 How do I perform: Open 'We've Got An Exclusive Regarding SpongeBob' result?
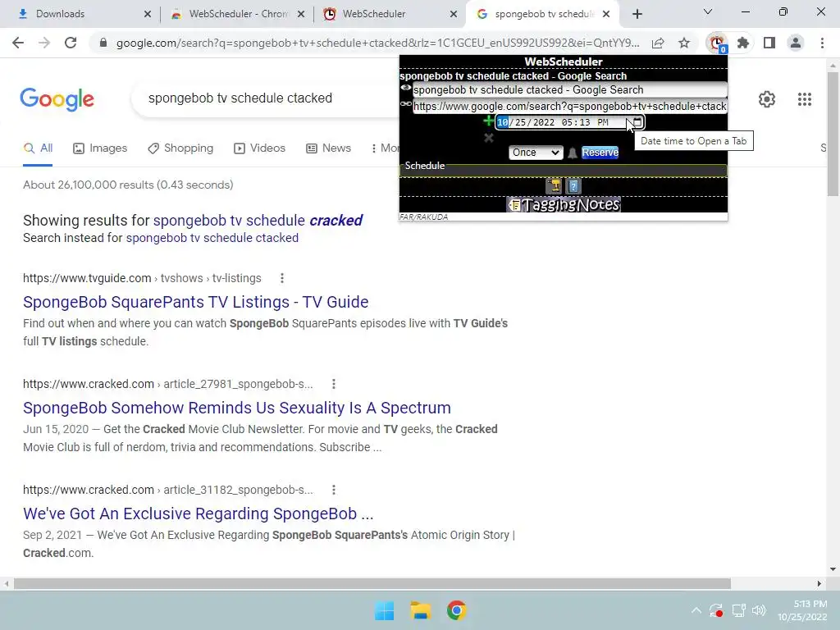click(x=199, y=514)
